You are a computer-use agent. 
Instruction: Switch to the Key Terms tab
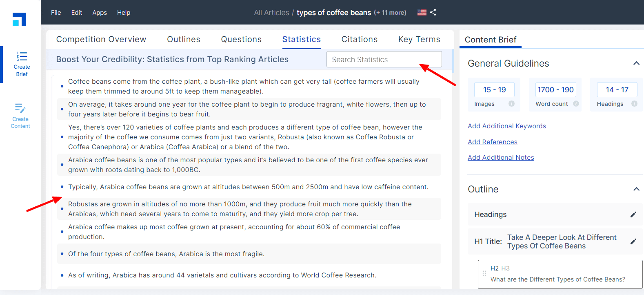click(419, 39)
